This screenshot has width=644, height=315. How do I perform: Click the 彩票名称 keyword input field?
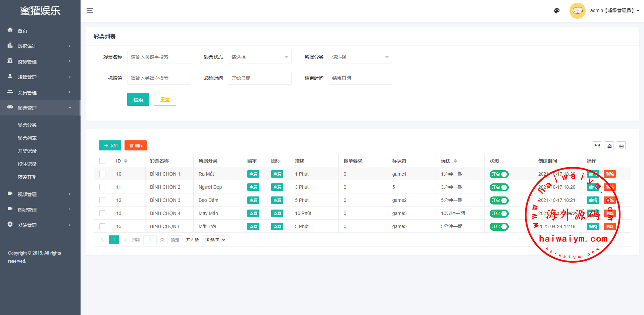coord(159,57)
